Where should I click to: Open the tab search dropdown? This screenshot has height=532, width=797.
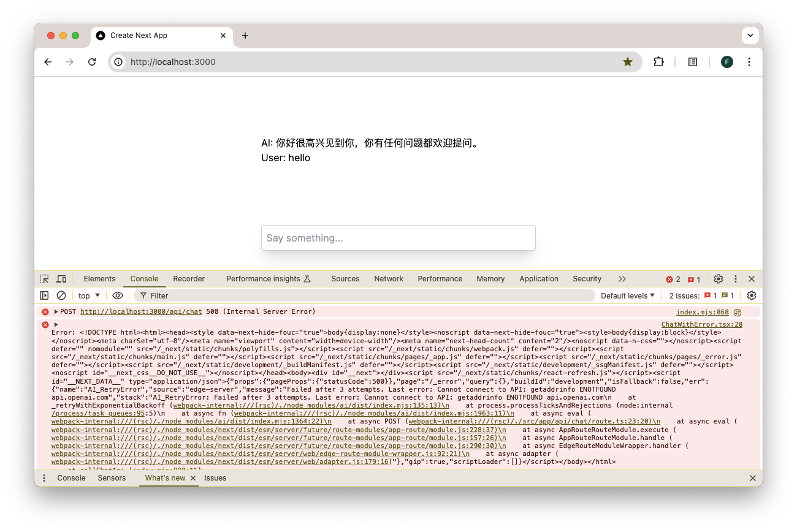point(750,36)
